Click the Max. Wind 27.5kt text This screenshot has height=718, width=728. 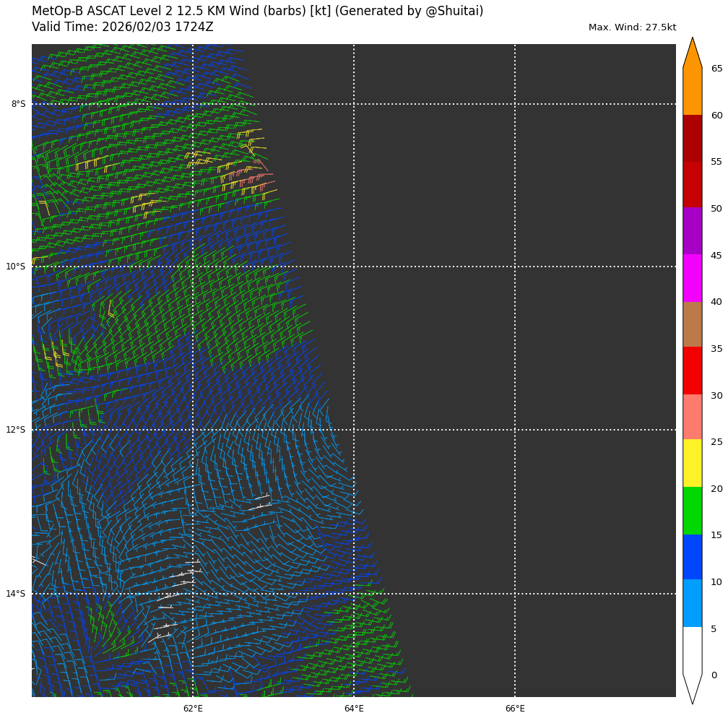(632, 27)
